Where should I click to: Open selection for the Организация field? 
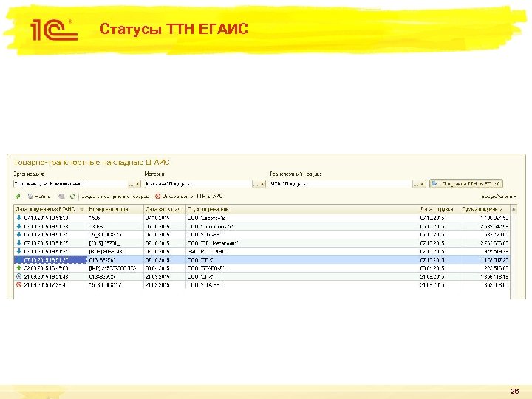pos(131,184)
